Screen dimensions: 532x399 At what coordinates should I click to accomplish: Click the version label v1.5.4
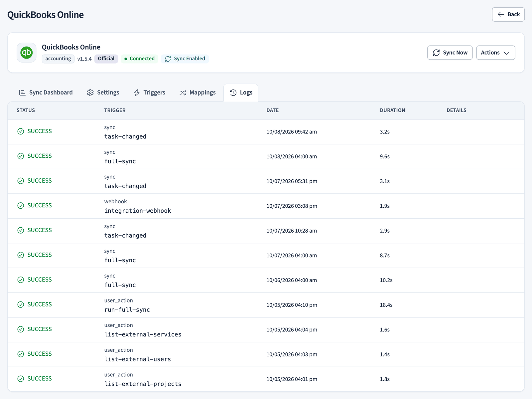coord(84,59)
